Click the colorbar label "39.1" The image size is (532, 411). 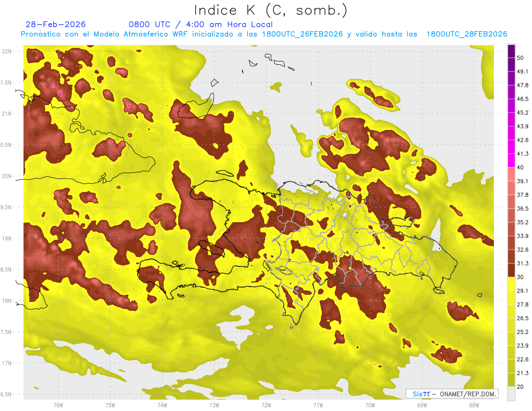pyautogui.click(x=523, y=181)
